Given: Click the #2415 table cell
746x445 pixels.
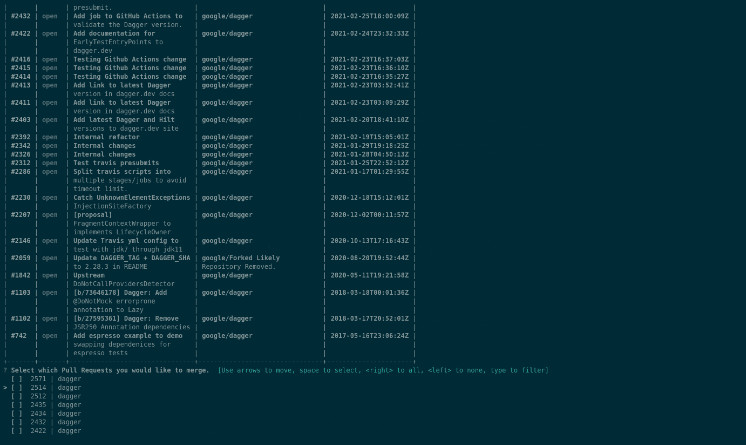Looking at the screenshot, I should click(20, 68).
